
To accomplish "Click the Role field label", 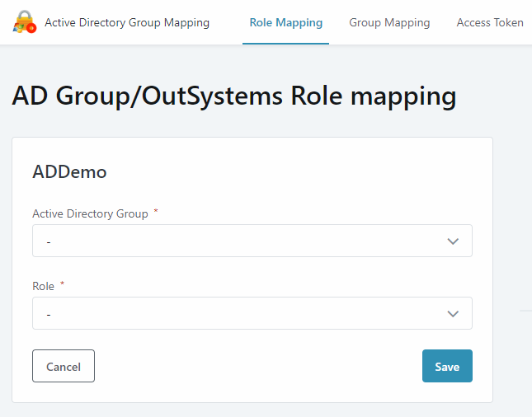I will coord(43,286).
